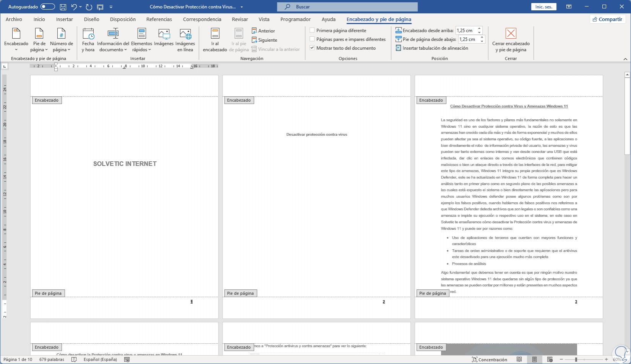Screen dimensions: 631x364
Task: Go to header with Ir al encabezado
Action: coord(215,40)
